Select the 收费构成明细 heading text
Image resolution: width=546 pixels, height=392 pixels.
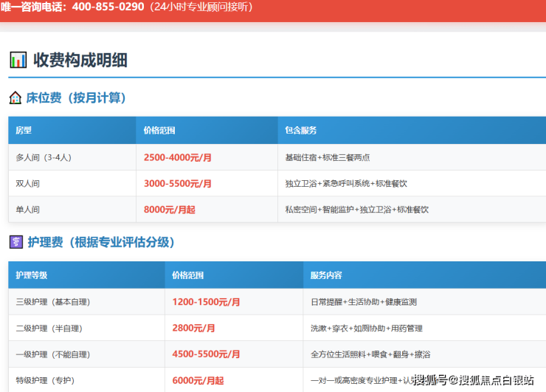tap(80, 60)
